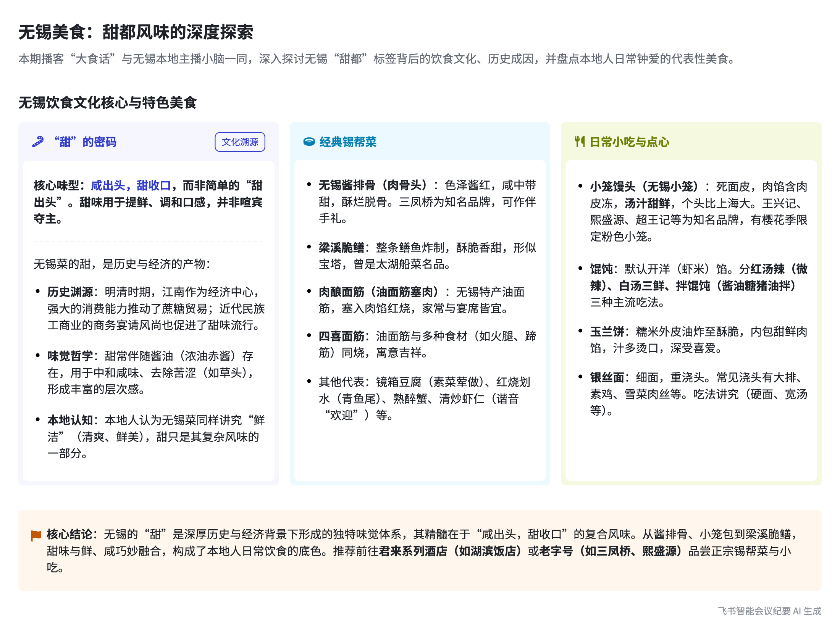Click the 梁溪脆鳝 bullet title

pyautogui.click(x=341, y=248)
